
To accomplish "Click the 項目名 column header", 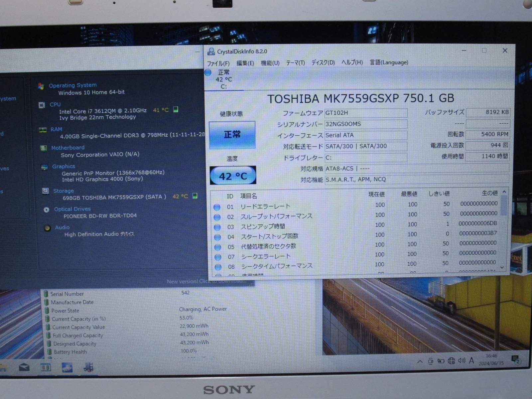I will [x=248, y=196].
